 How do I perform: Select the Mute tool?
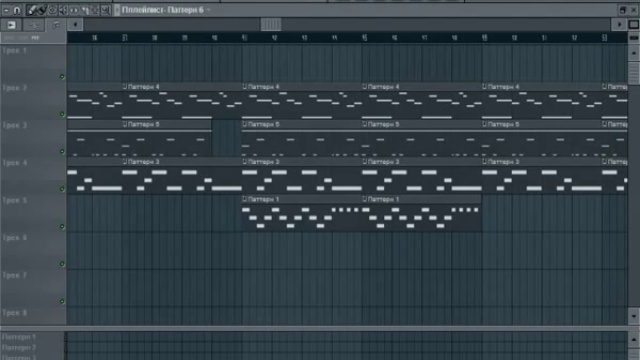pos(63,10)
